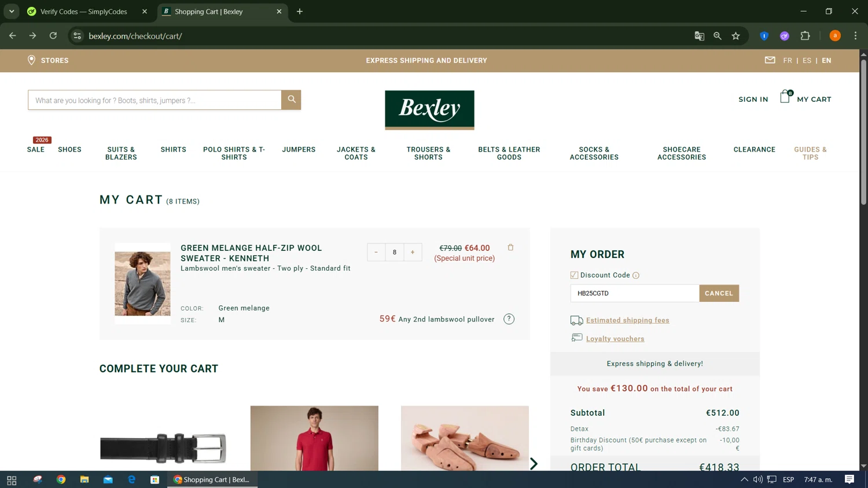Reload the page with the refresh icon
Viewport: 868px width, 488px height.
[53, 36]
